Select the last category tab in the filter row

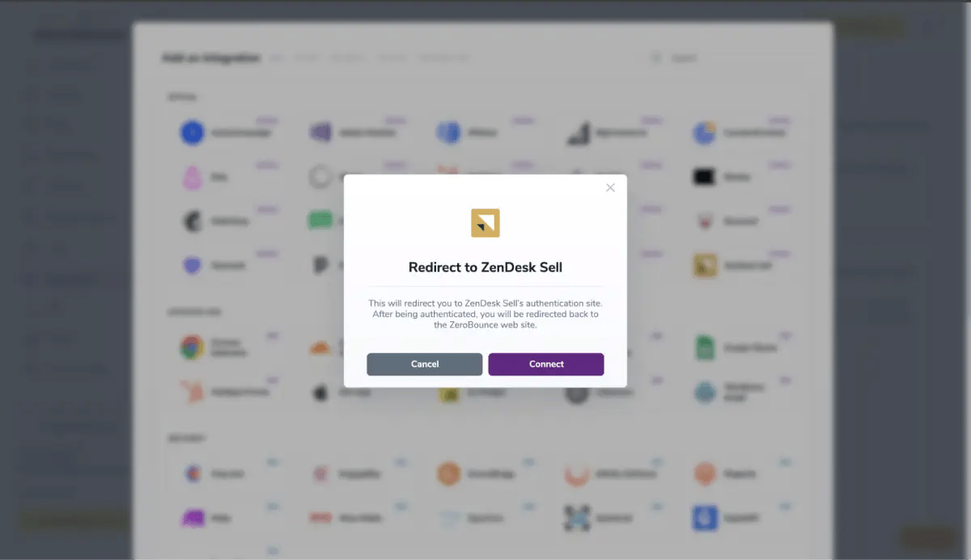(x=444, y=57)
